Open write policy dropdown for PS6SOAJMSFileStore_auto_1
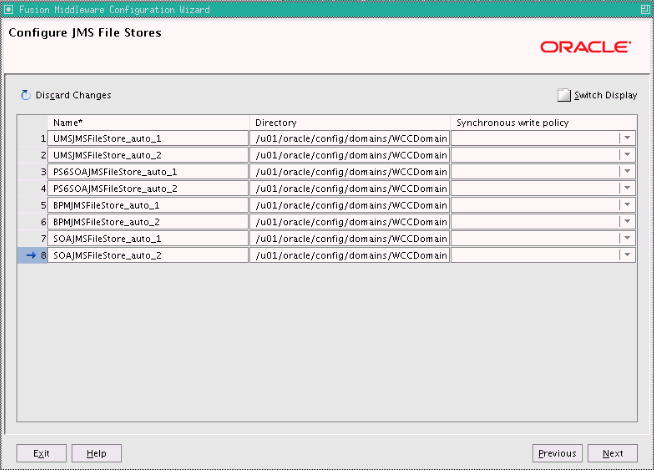The image size is (654, 470). pos(627,171)
